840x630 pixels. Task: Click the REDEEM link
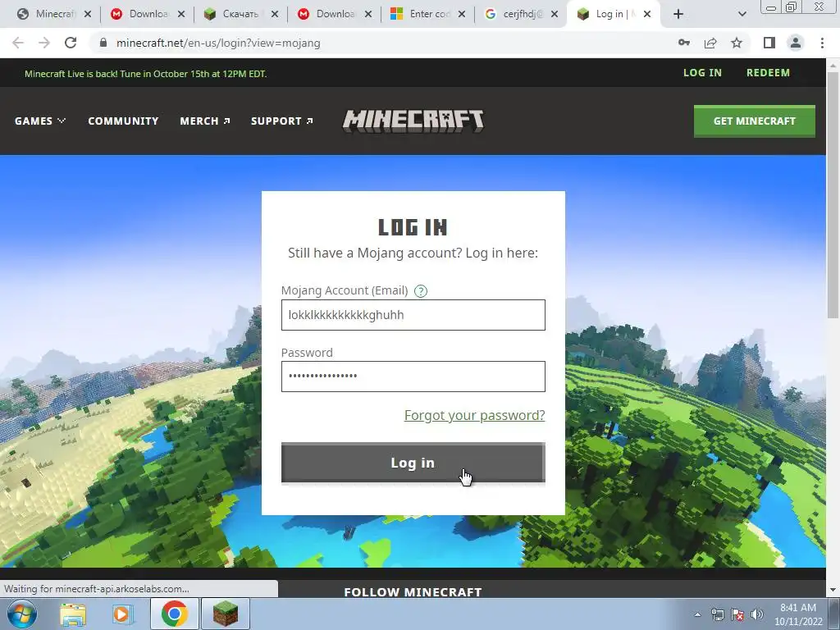coord(768,73)
